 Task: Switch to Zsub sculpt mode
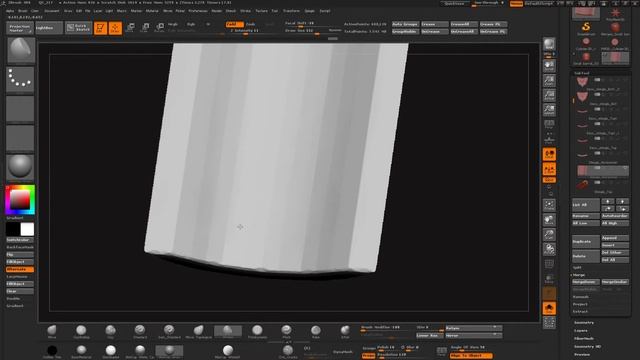tap(251, 24)
